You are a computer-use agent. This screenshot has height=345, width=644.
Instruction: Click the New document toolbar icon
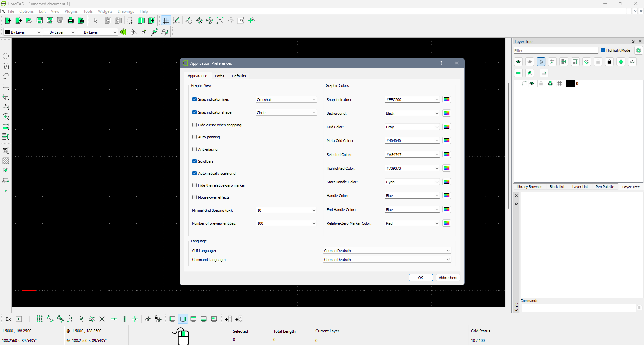pos(8,21)
